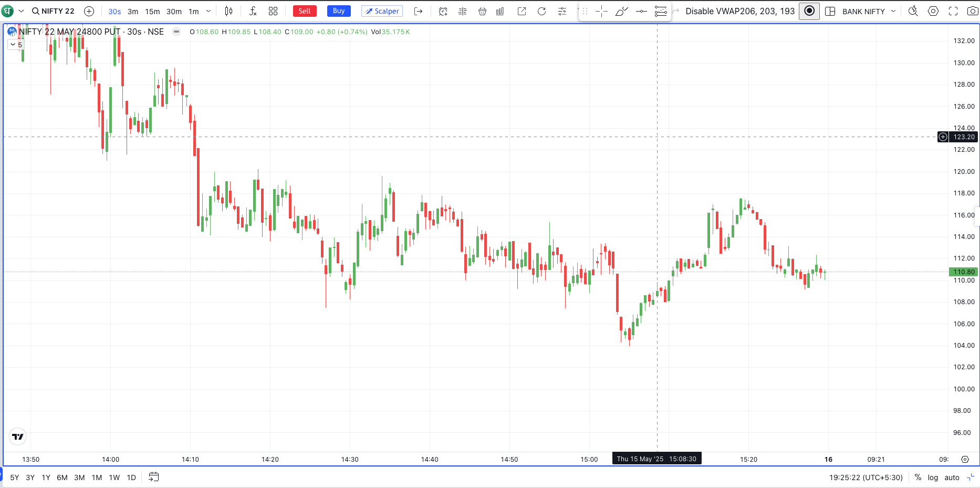Toggle the legend minus circle icon
980x488 pixels.
[x=176, y=32]
